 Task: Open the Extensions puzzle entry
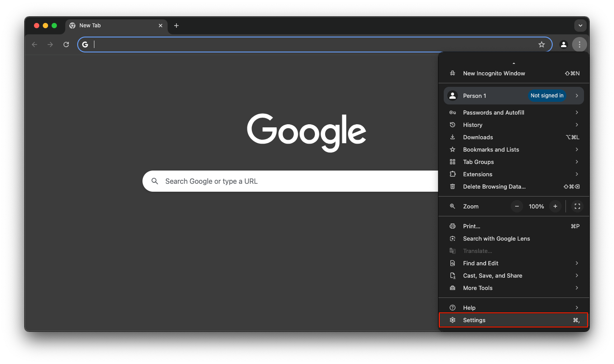478,174
